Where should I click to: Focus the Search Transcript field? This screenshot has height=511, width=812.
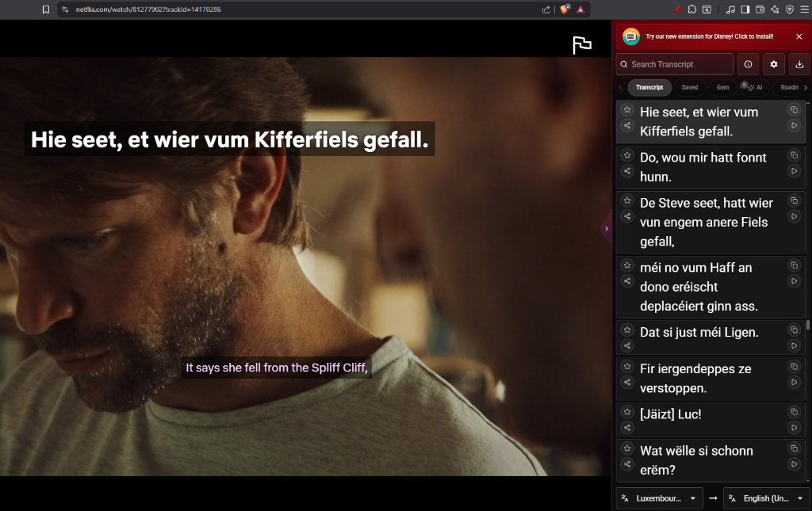(675, 64)
